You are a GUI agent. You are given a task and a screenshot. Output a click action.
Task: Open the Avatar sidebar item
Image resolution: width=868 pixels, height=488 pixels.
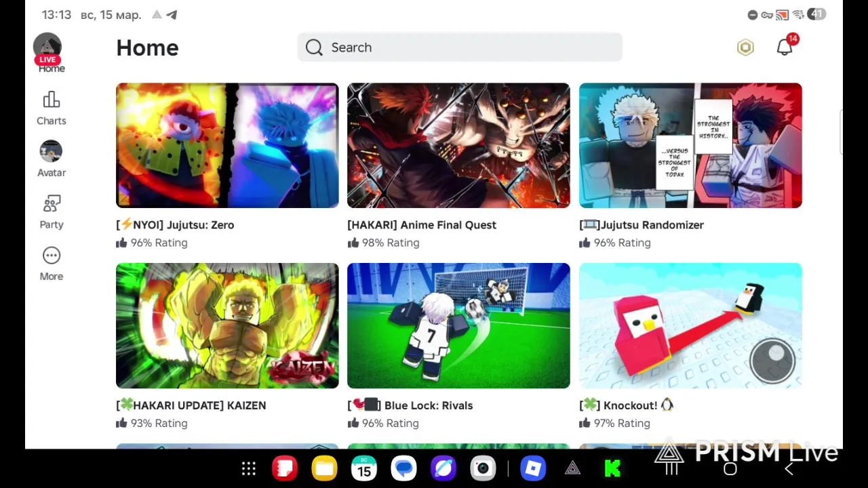point(52,160)
